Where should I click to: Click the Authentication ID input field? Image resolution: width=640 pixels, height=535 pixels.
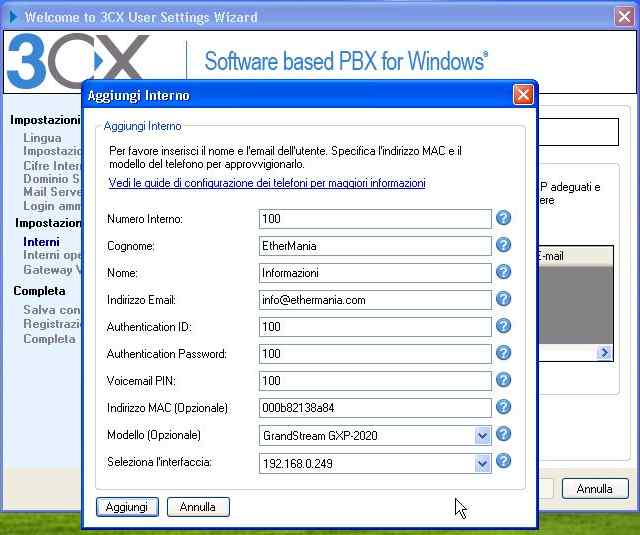pyautogui.click(x=375, y=327)
